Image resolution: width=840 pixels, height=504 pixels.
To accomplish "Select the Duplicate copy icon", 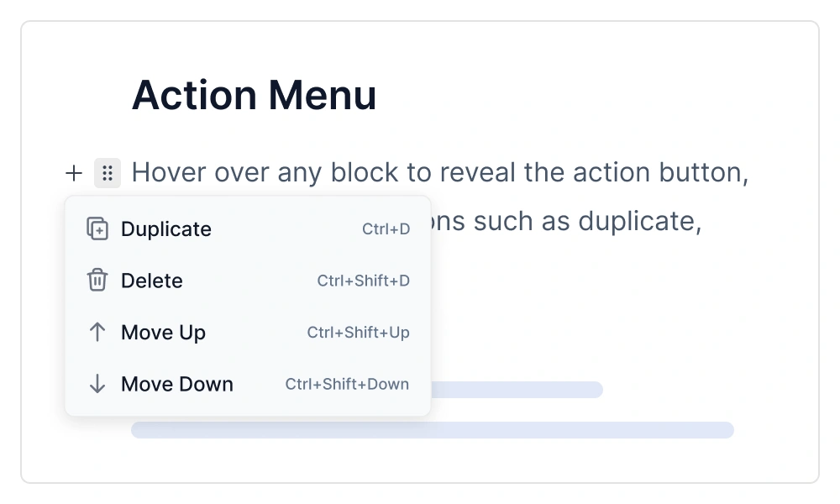I will [x=97, y=228].
